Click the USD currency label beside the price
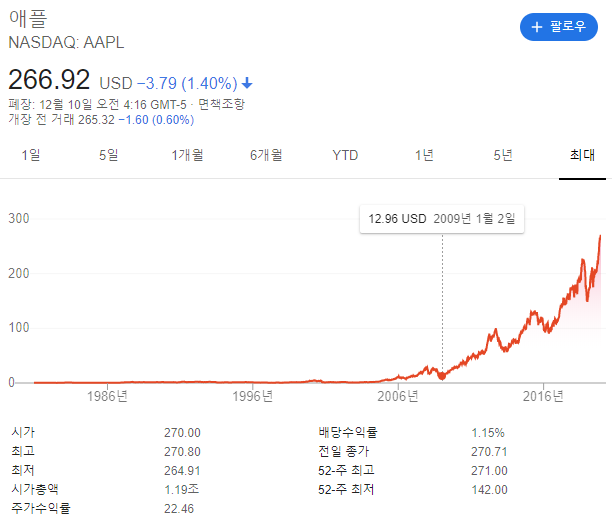 [116, 83]
